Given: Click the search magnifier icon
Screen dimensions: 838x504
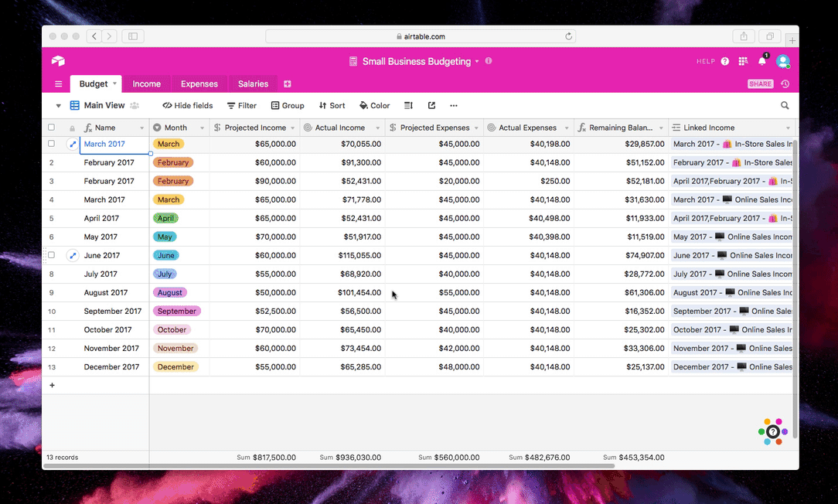Looking at the screenshot, I should point(785,106).
